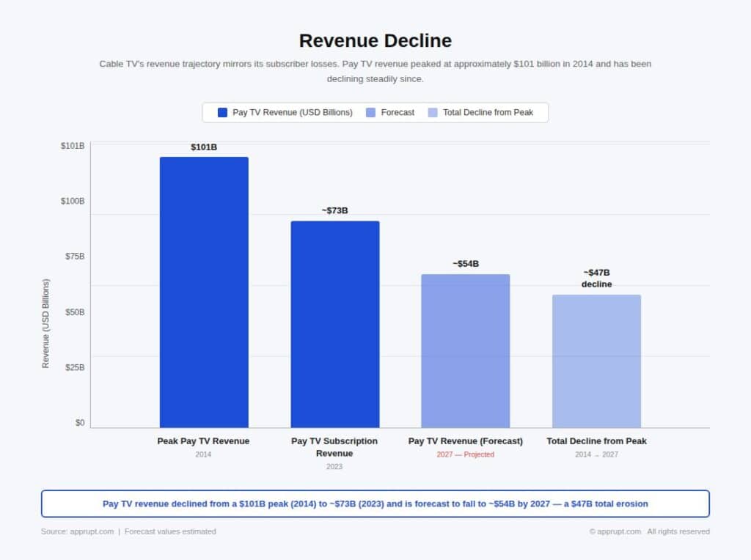
Task: Click the © apprupt.com copyright text
Action: pyautogui.click(x=615, y=531)
